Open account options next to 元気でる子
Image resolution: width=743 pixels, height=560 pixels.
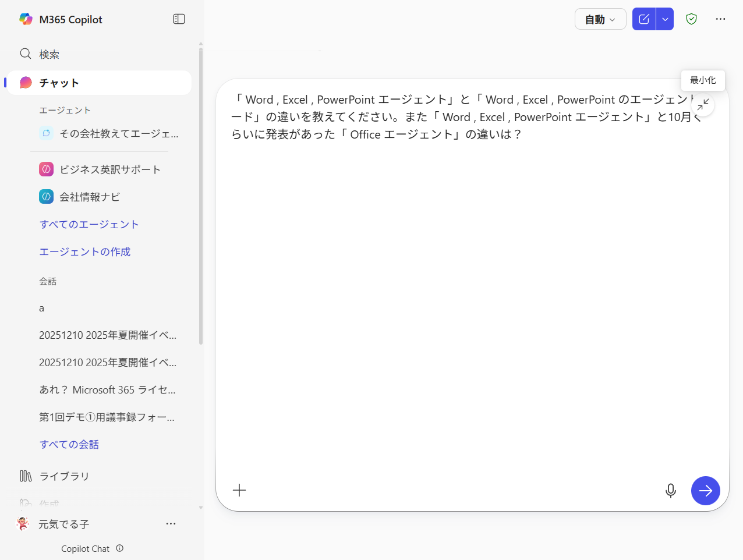pyautogui.click(x=171, y=524)
